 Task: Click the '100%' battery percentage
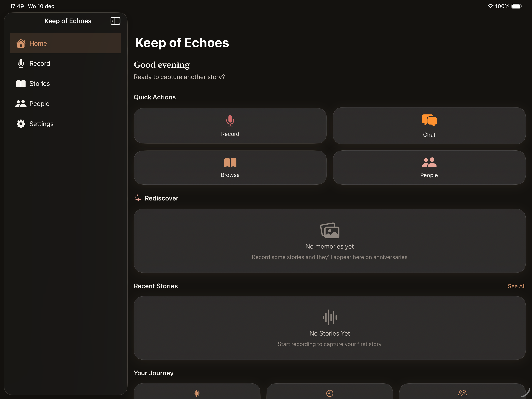click(502, 6)
